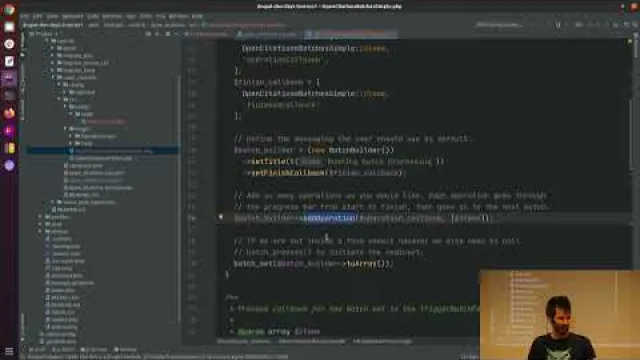
Task: Click the lightbulb intention icon in the gutter
Action: [x=221, y=217]
